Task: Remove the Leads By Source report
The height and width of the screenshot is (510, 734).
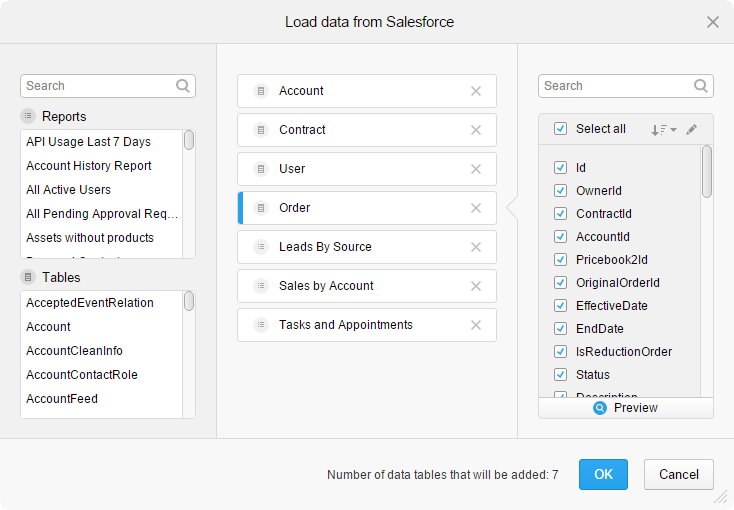Action: click(x=476, y=247)
